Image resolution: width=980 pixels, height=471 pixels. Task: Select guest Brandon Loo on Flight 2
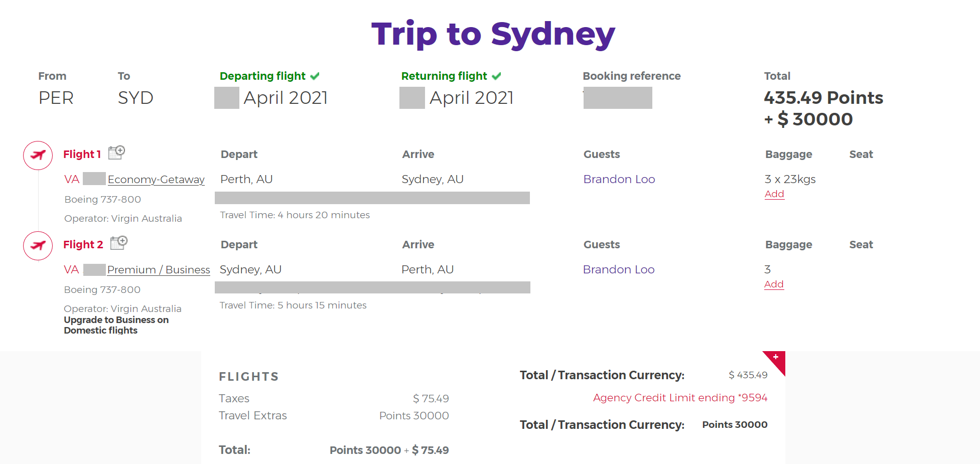[619, 269]
